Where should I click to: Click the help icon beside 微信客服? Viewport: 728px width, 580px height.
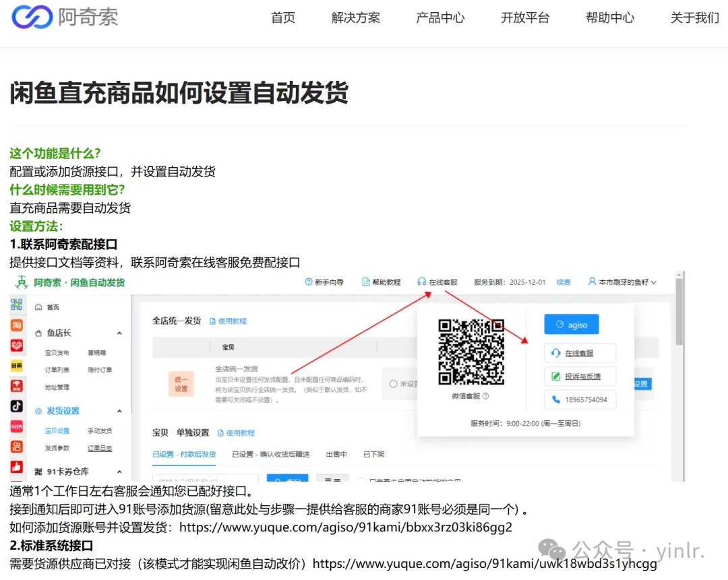coord(485,396)
